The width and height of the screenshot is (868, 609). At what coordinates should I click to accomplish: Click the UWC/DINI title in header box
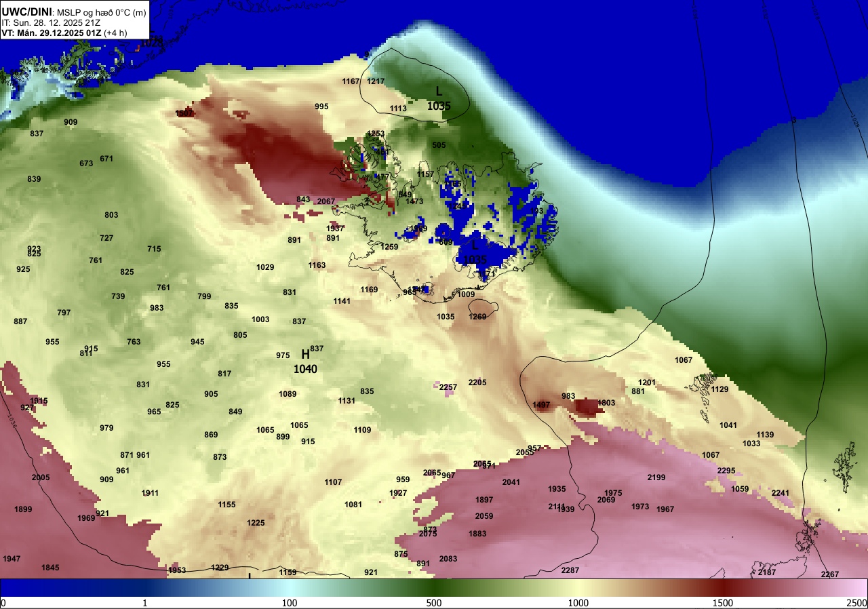click(27, 12)
